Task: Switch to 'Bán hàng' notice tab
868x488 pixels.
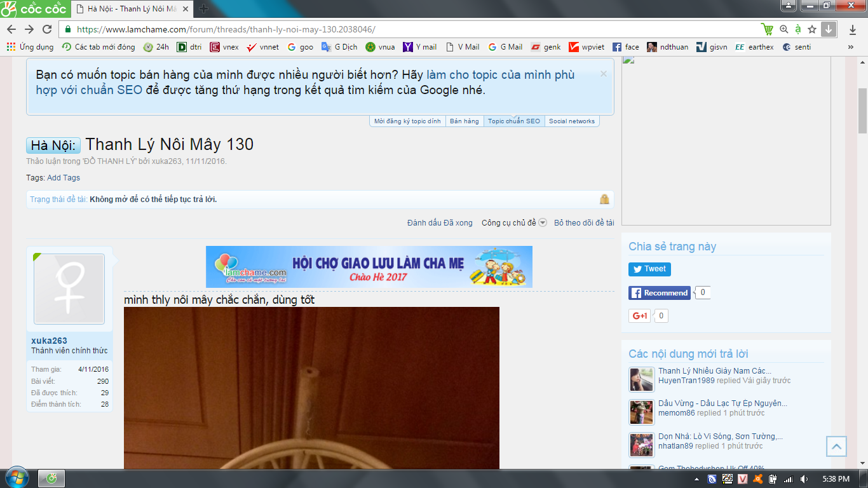Action: coord(465,121)
